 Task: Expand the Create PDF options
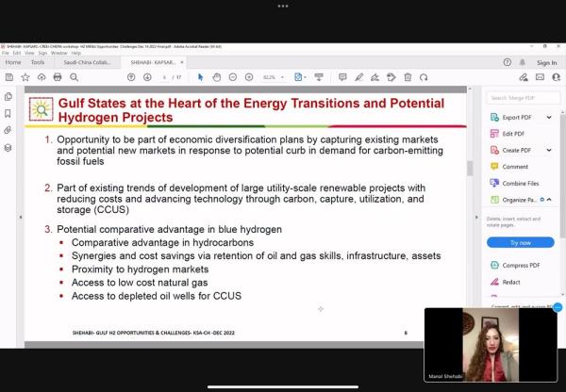click(x=549, y=150)
